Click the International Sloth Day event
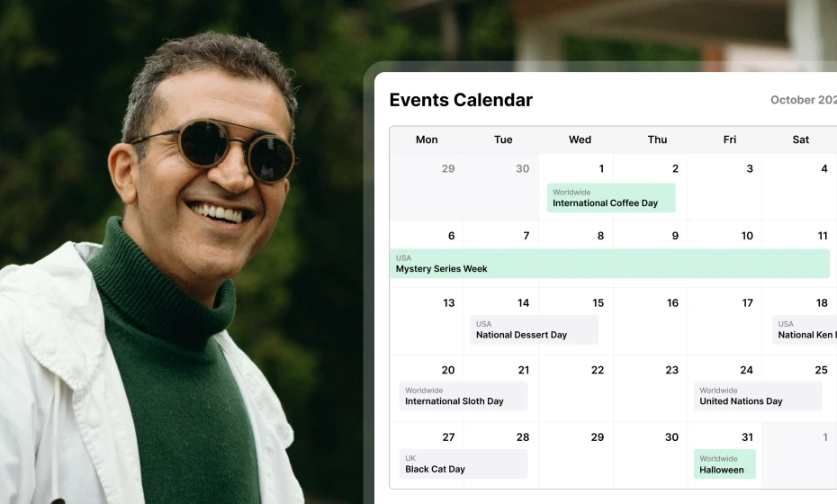 (463, 396)
